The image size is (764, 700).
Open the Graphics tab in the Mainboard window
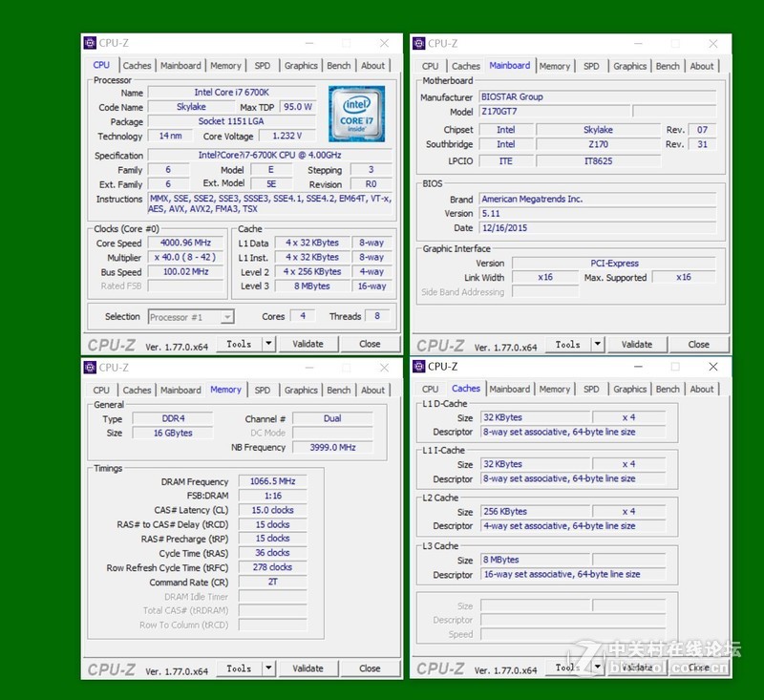pyautogui.click(x=629, y=66)
